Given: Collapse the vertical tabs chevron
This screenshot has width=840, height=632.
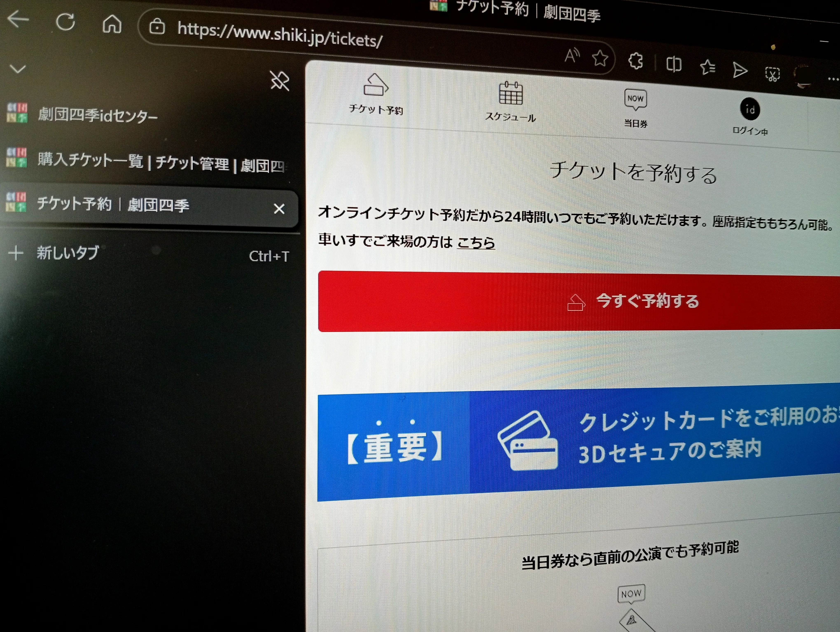Looking at the screenshot, I should point(17,69).
